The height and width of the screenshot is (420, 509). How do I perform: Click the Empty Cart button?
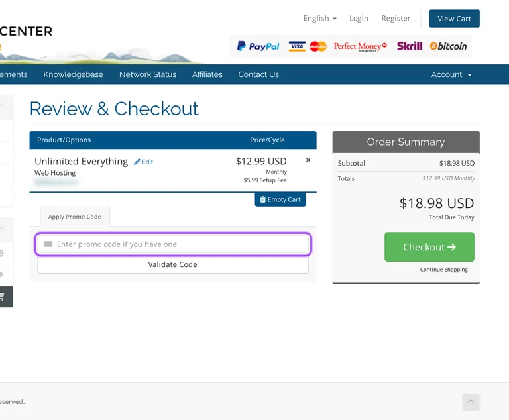(280, 199)
